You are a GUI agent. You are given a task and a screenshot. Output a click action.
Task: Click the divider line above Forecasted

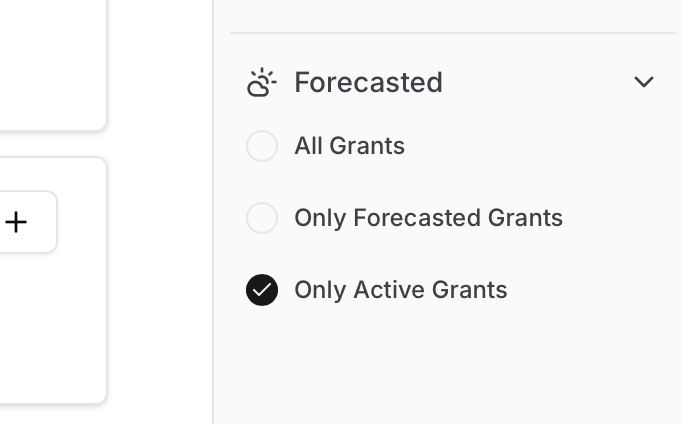pos(452,33)
